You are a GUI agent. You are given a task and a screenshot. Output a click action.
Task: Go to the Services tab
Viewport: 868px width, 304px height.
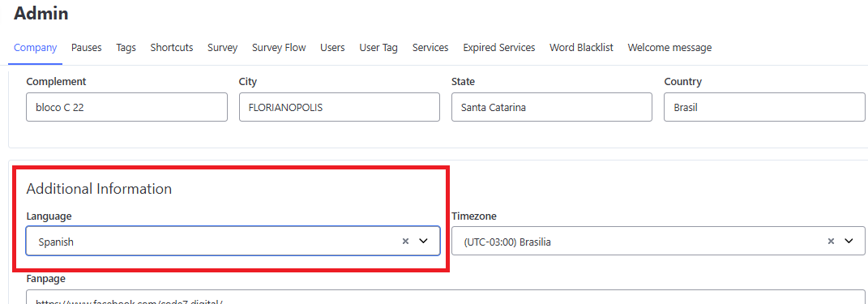point(430,48)
